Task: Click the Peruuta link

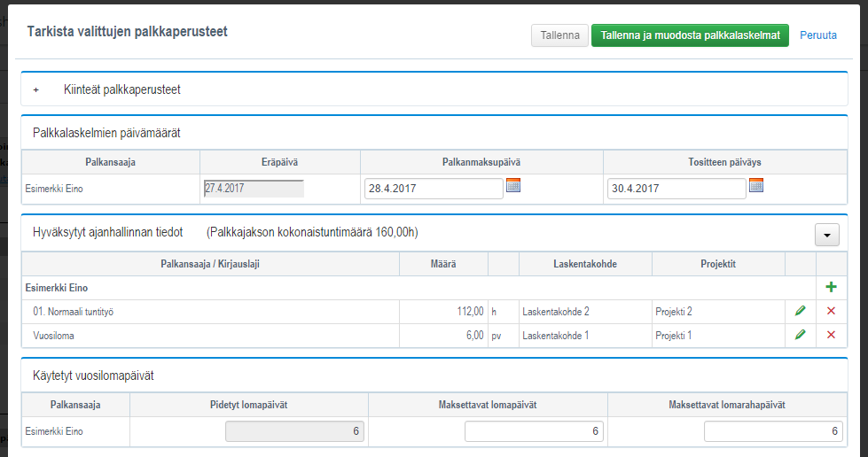Action: (x=817, y=35)
